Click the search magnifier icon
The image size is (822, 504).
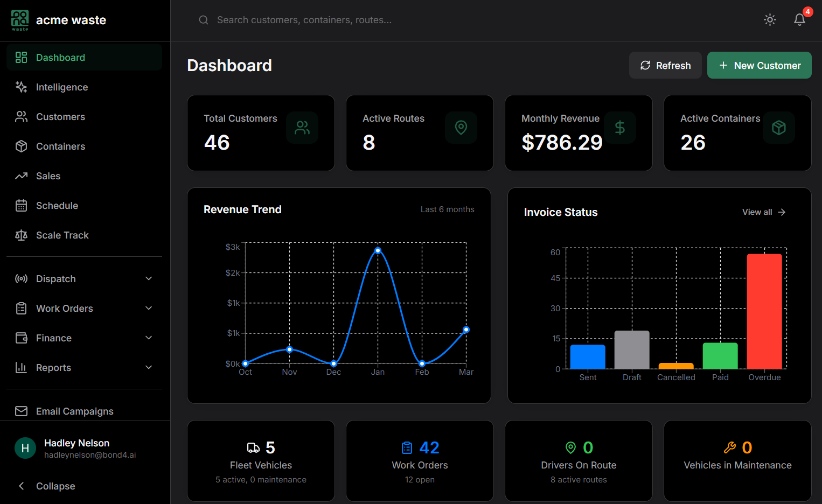(203, 19)
